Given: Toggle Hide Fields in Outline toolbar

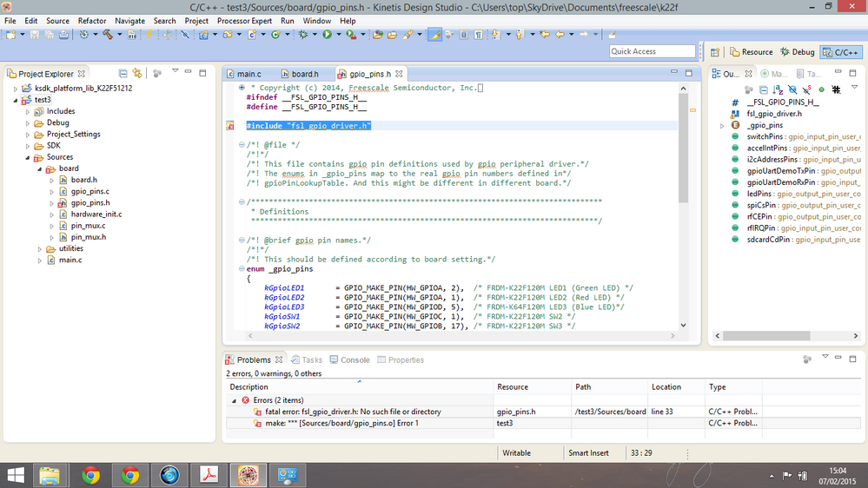Looking at the screenshot, I should 792,89.
